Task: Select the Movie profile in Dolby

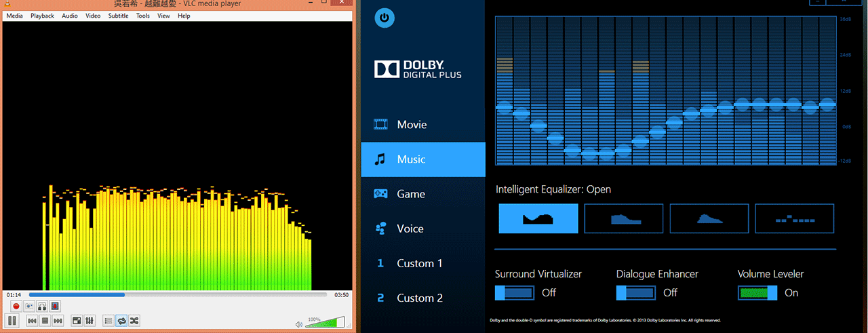Action: (423, 125)
